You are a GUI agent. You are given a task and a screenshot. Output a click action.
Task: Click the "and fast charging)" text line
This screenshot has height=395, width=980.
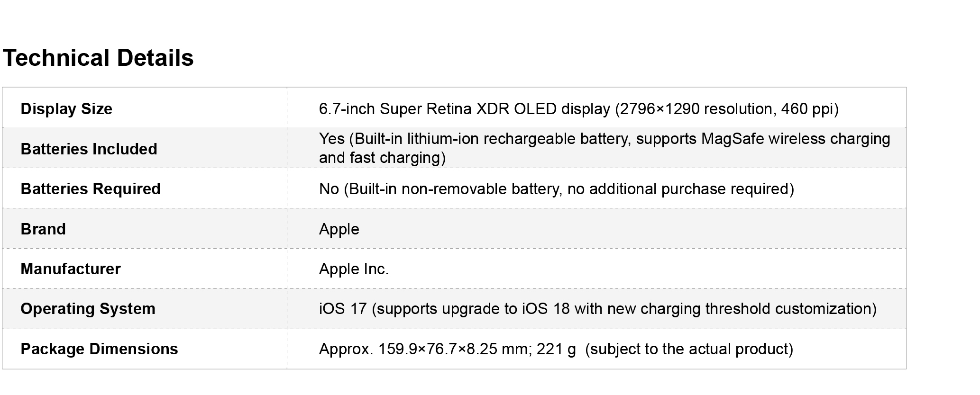coord(382,158)
